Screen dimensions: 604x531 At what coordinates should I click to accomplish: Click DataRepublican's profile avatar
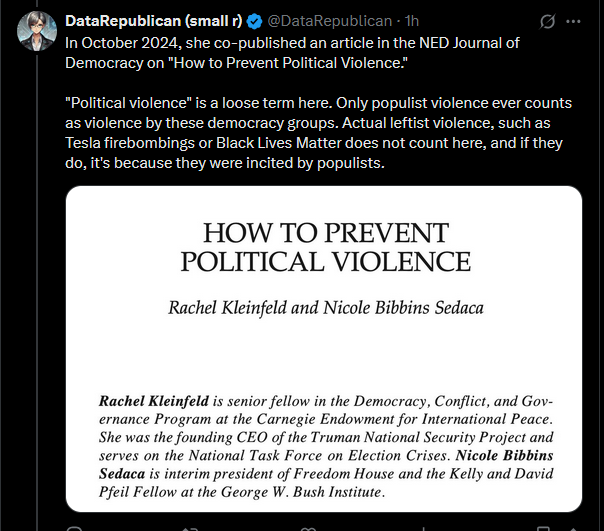(37, 31)
